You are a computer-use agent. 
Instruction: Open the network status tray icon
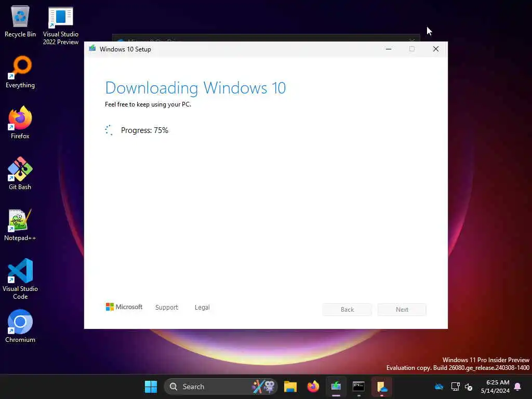[x=455, y=387]
